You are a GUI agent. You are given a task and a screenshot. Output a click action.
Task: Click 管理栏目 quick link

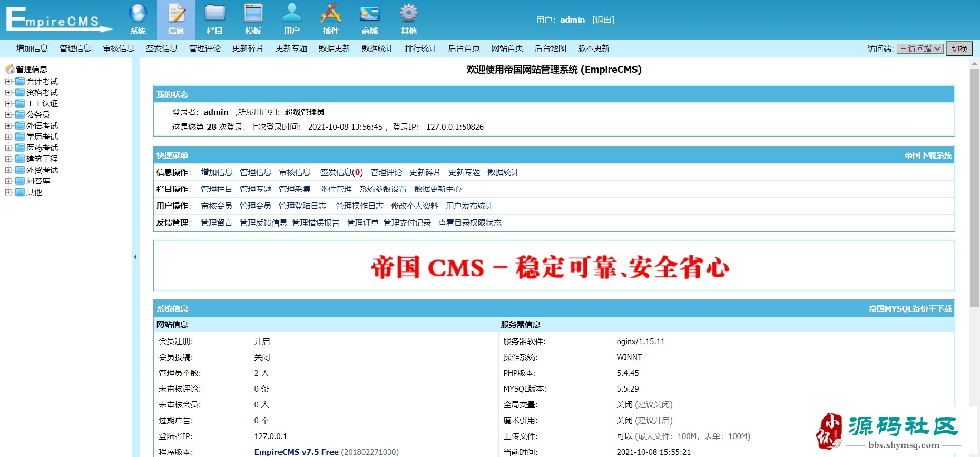[217, 189]
